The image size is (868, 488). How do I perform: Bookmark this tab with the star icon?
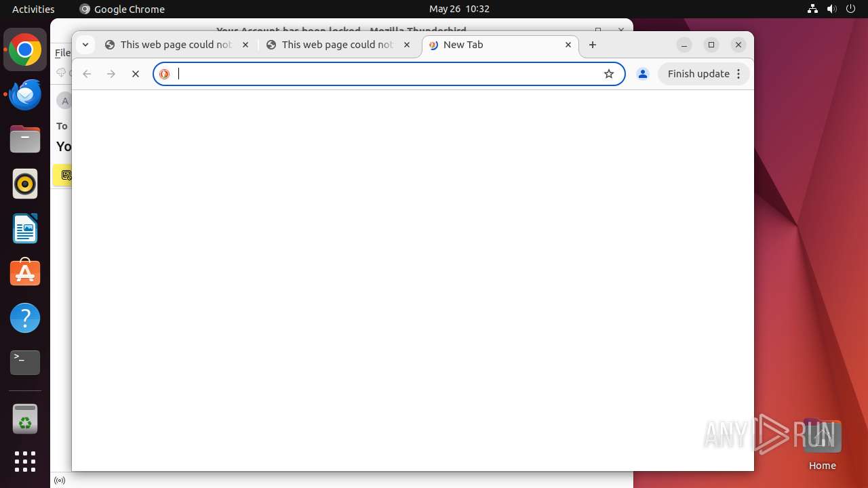pos(609,74)
